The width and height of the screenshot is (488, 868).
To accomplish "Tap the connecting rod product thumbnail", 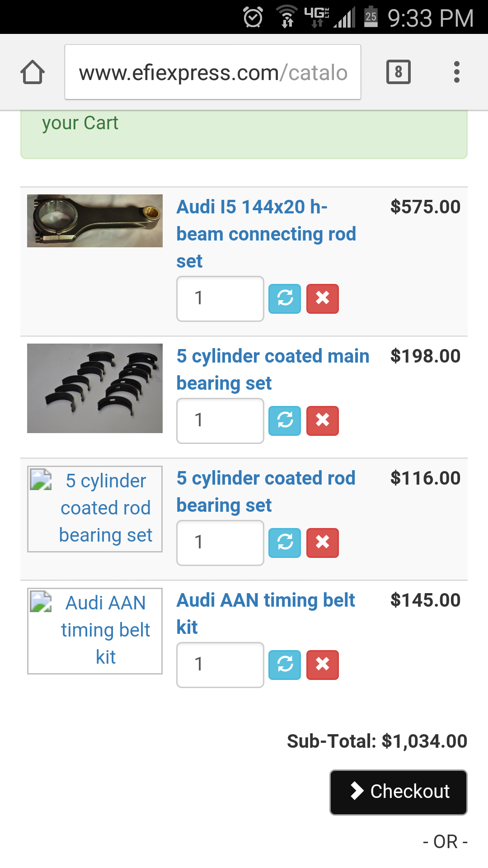I will [x=95, y=221].
